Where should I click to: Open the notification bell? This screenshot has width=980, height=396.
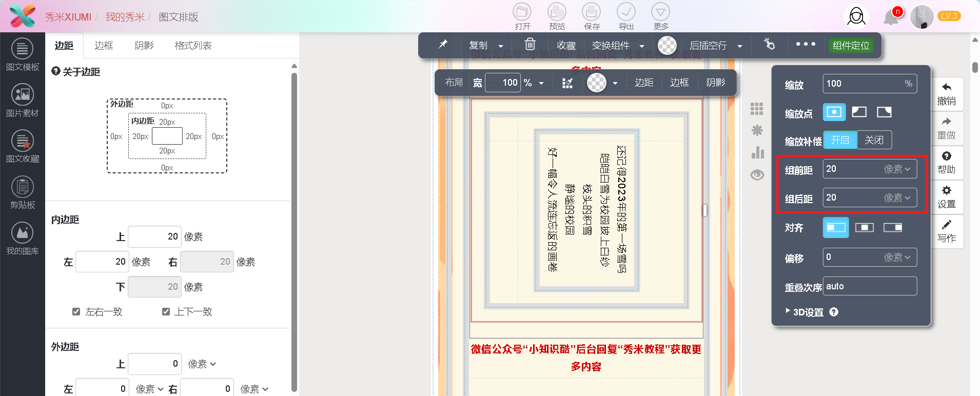click(891, 17)
